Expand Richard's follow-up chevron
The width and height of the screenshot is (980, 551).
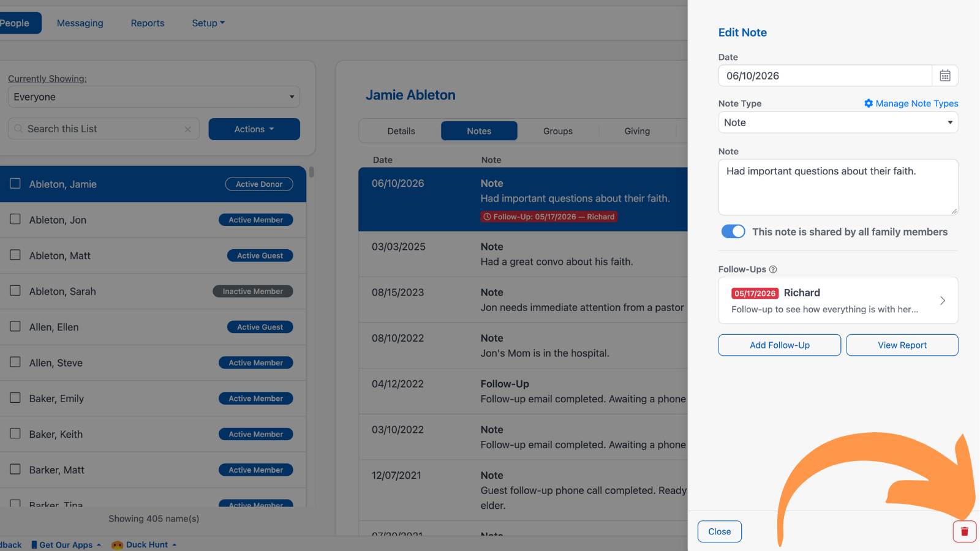click(943, 301)
